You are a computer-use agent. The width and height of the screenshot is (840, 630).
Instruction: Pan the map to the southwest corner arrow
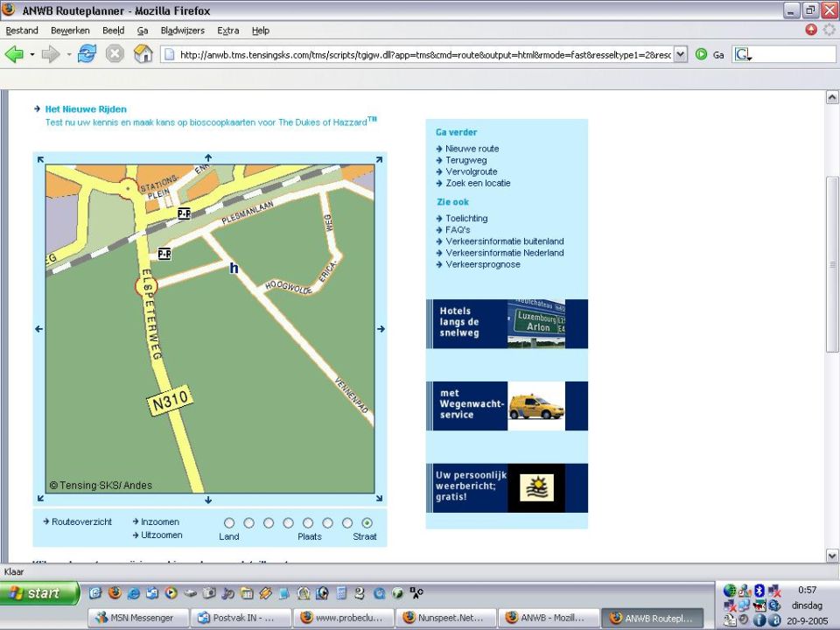(x=40, y=498)
